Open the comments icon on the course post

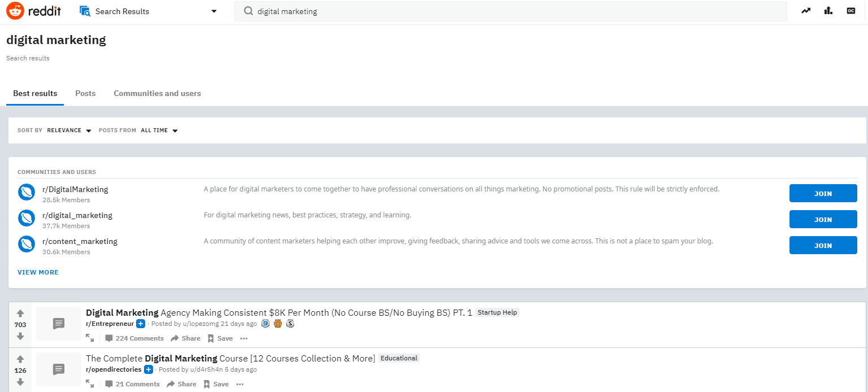coord(108,384)
